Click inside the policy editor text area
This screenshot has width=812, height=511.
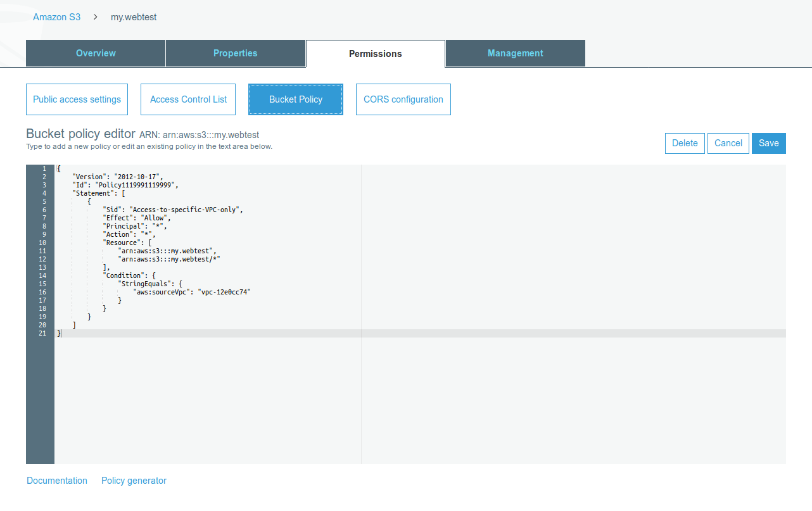coord(253,285)
